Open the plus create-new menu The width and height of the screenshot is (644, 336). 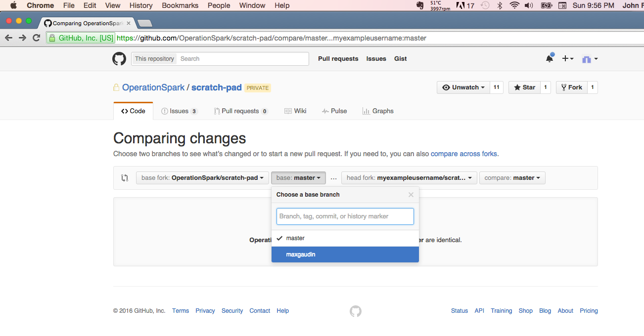coord(568,59)
